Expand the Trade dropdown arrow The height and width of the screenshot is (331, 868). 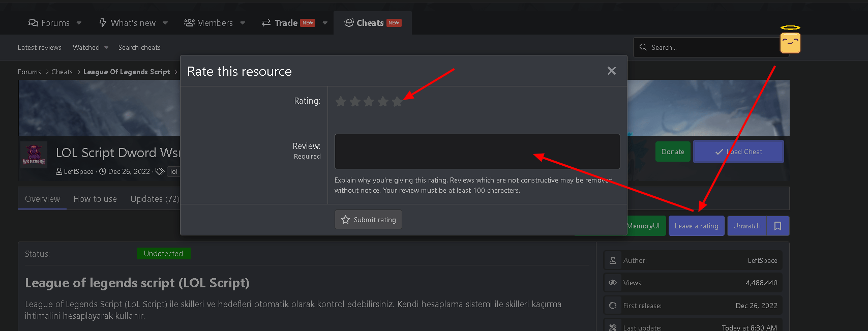325,23
